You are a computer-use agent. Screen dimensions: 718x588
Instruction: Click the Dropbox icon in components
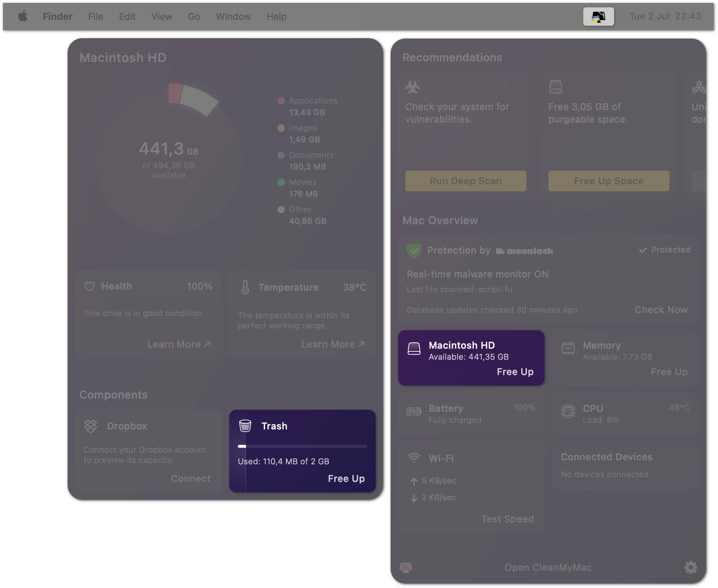pyautogui.click(x=91, y=426)
